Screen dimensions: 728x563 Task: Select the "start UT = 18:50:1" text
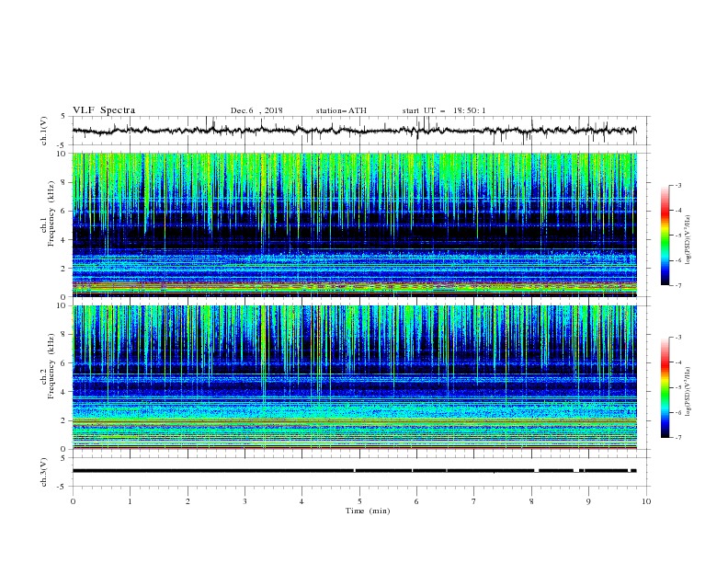point(443,110)
